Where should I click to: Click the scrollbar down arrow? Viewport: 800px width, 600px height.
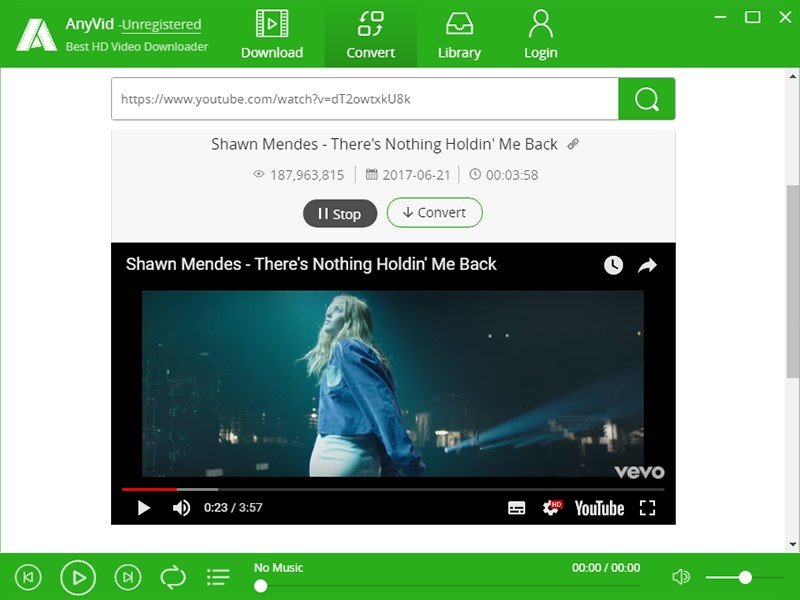(x=793, y=544)
